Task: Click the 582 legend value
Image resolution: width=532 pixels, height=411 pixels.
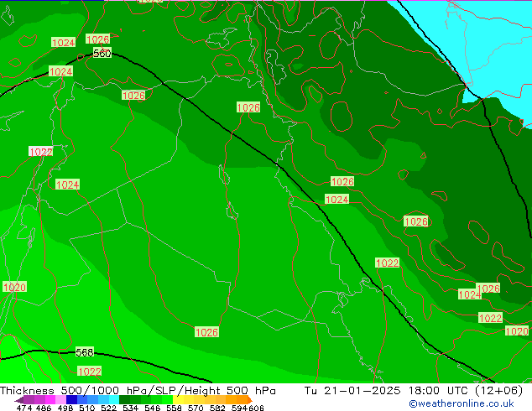Action: click(217, 408)
